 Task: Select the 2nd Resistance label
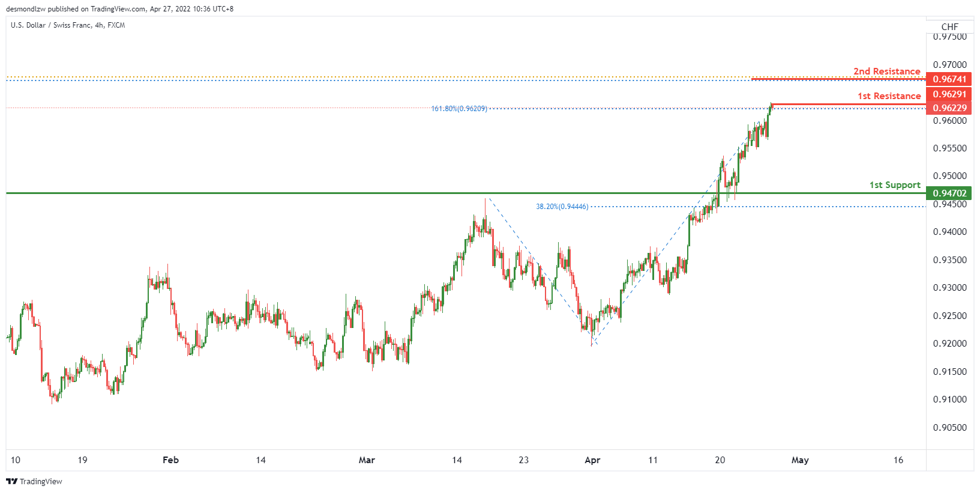(886, 71)
